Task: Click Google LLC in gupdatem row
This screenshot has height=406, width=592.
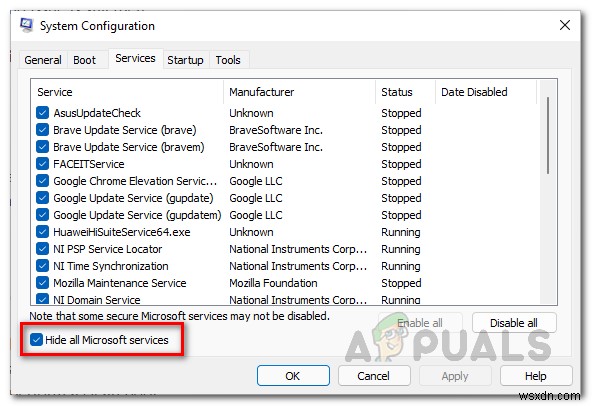Action: tap(256, 215)
